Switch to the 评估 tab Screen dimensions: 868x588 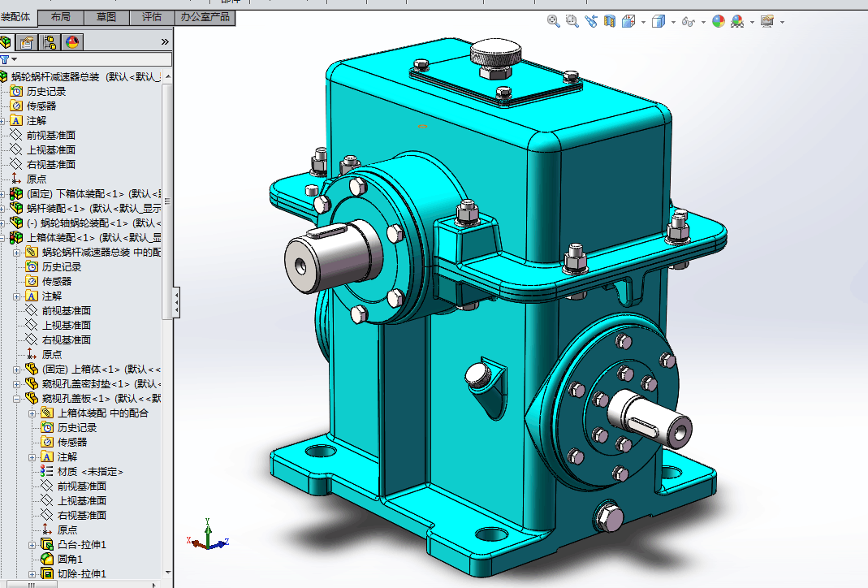point(152,17)
